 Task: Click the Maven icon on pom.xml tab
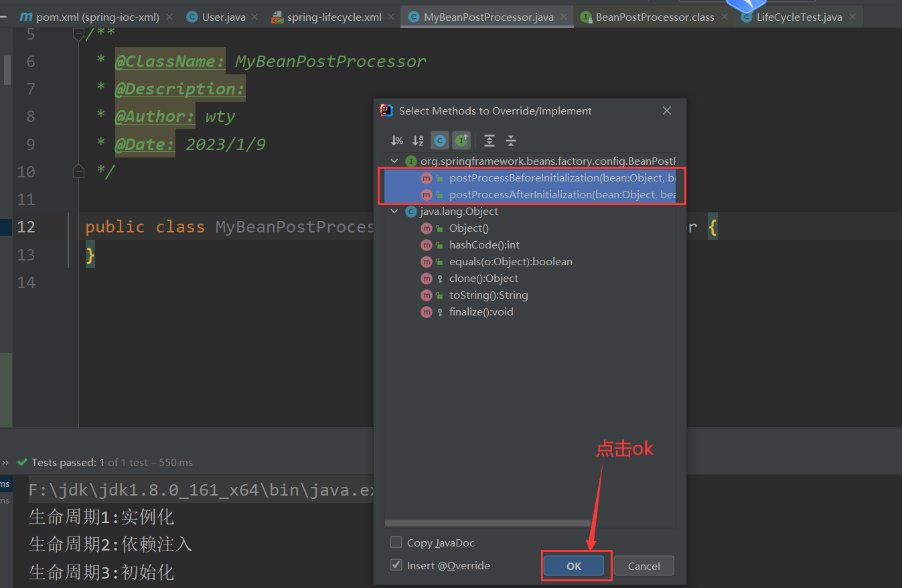(x=26, y=17)
